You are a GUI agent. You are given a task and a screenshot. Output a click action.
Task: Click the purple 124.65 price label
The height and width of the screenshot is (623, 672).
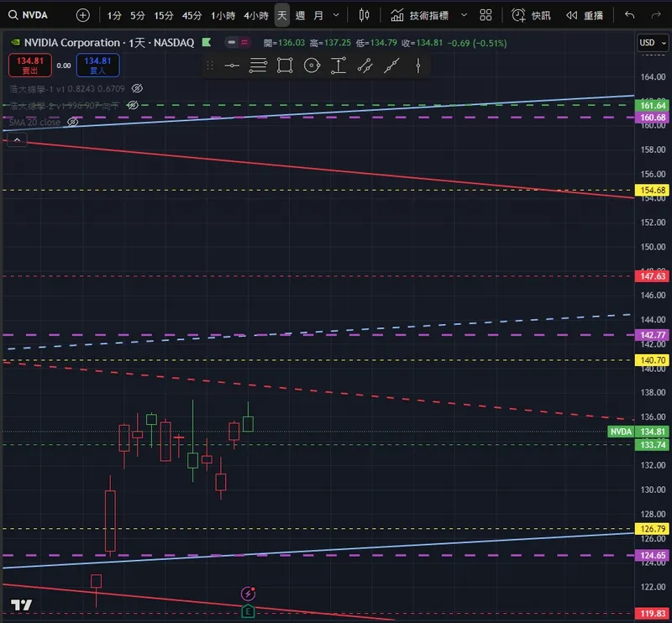(x=653, y=555)
